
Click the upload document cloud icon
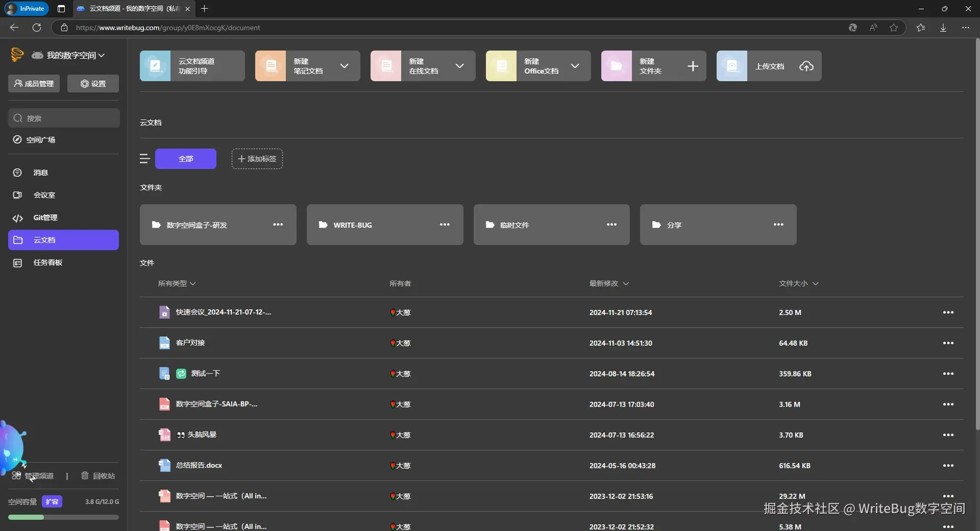806,66
